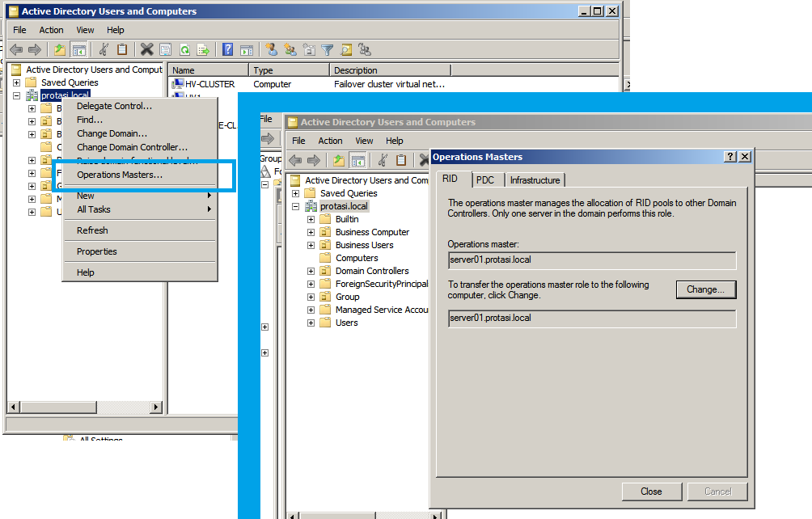The width and height of the screenshot is (812, 519).
Task: Click the greyed Cancel button
Action: coord(717,492)
